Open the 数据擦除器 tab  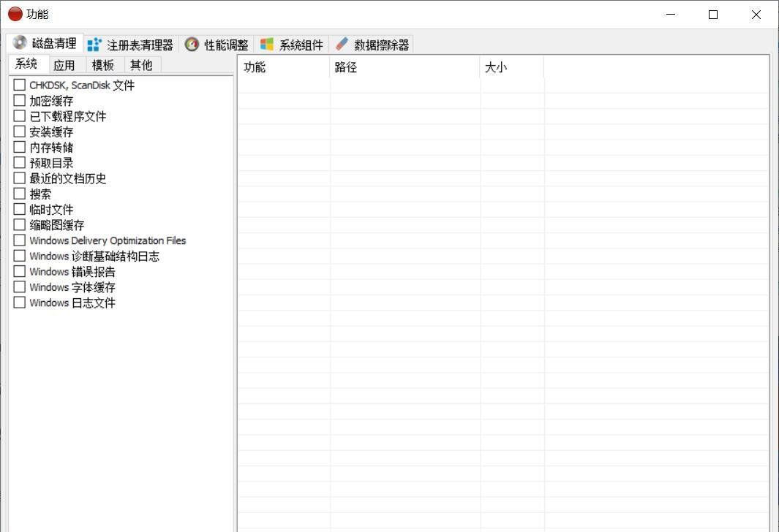pyautogui.click(x=372, y=45)
